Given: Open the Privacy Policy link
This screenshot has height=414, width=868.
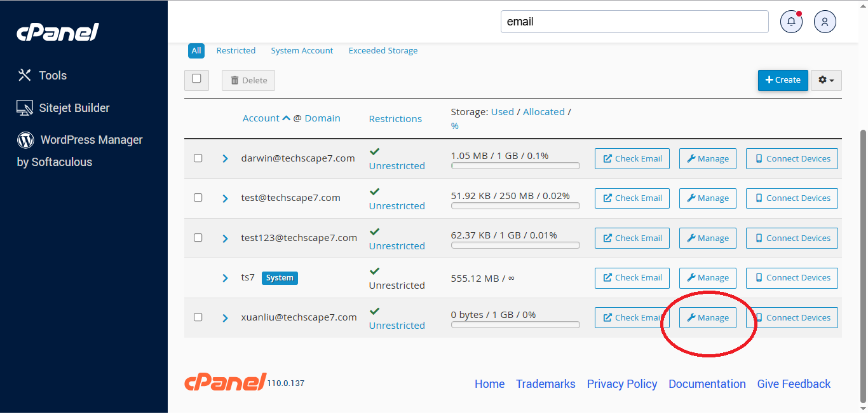Looking at the screenshot, I should click(622, 383).
